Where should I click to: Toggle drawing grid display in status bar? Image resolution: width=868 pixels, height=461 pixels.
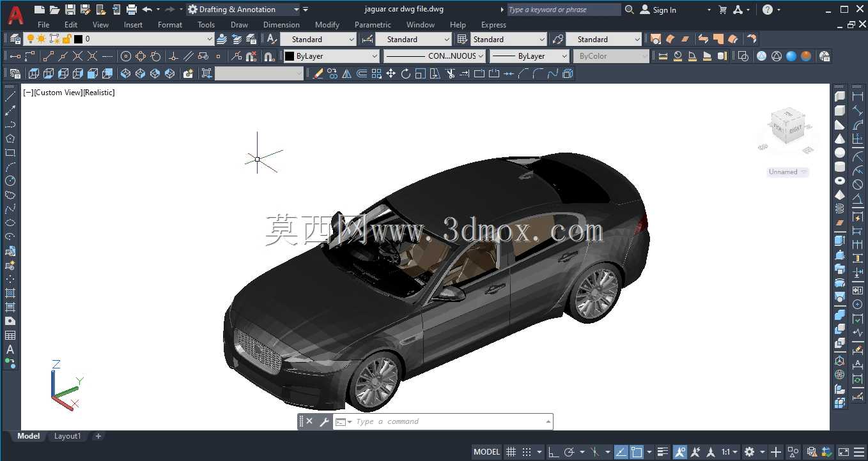pyautogui.click(x=511, y=452)
